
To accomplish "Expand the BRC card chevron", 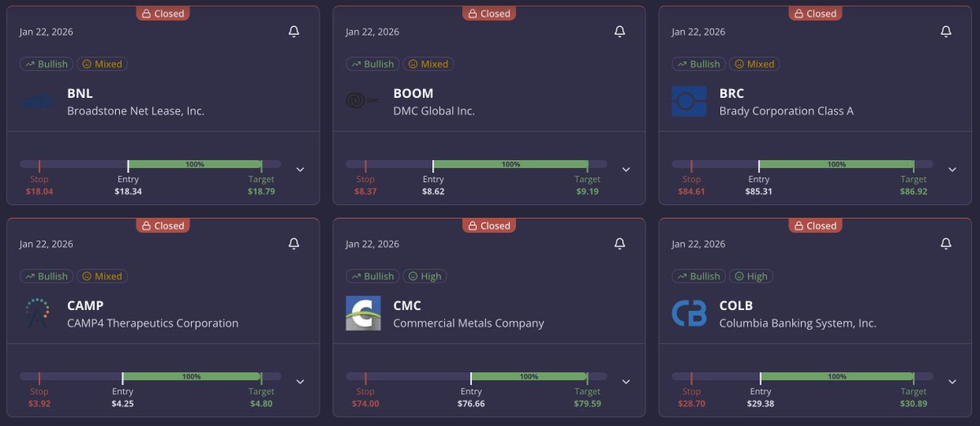I will coord(951,170).
